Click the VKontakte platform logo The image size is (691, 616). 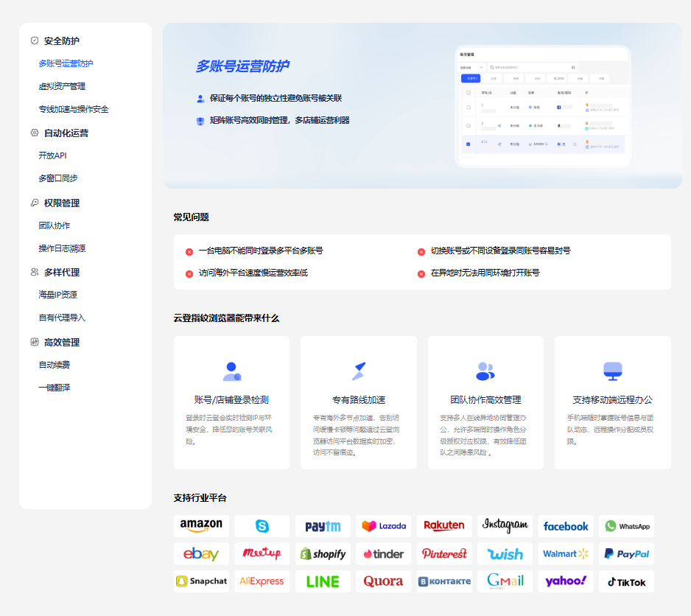[444, 581]
